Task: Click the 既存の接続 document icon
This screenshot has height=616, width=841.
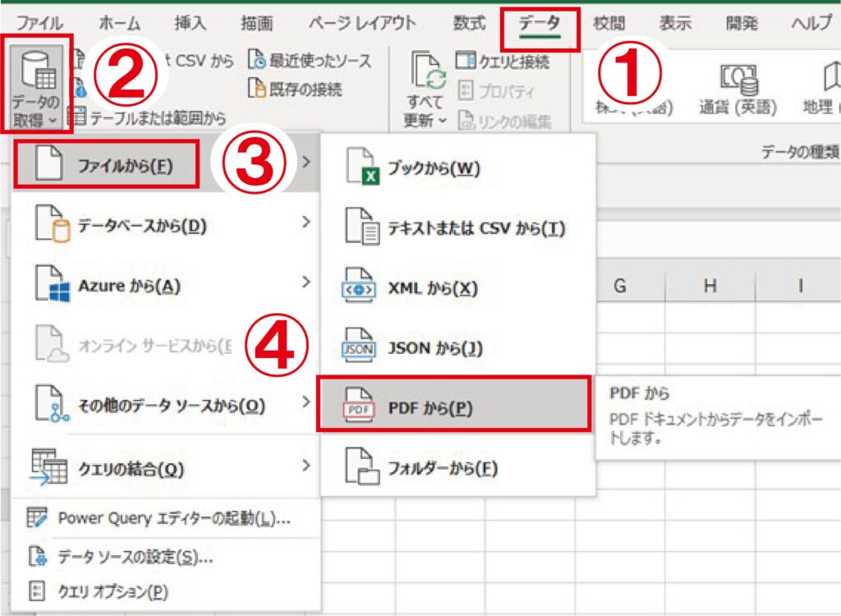Action: tap(256, 88)
